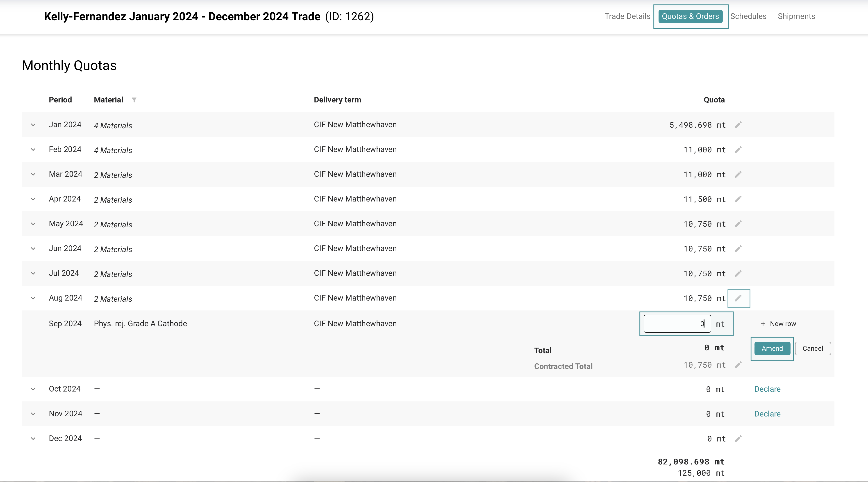
Task: Go to the Shipments tab
Action: [x=796, y=16]
